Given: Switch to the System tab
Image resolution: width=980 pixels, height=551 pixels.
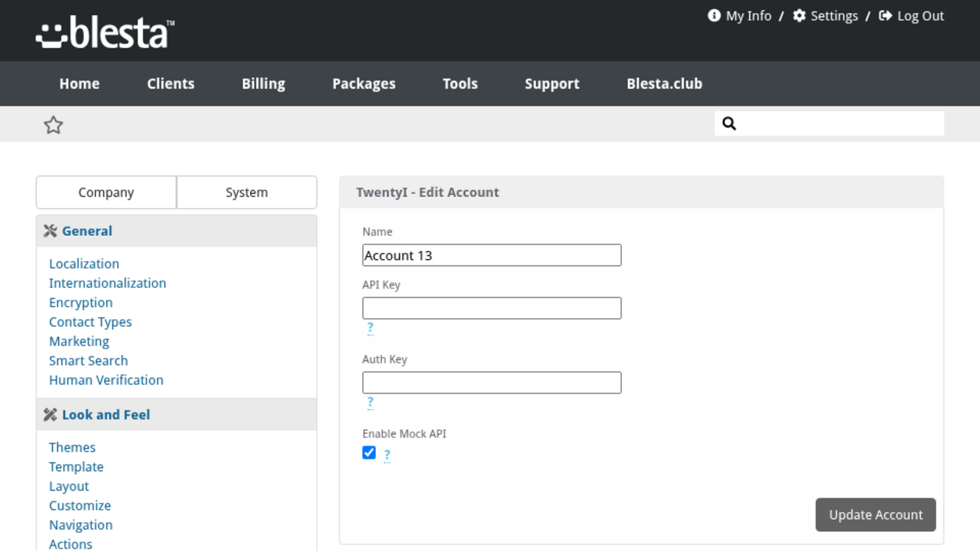Looking at the screenshot, I should tap(247, 192).
